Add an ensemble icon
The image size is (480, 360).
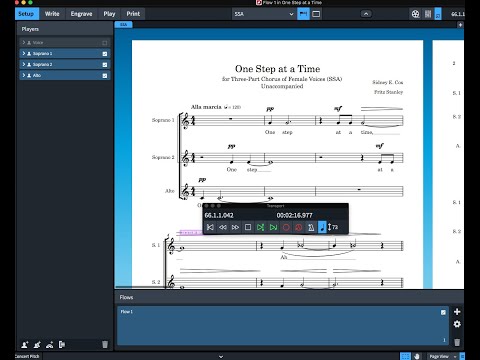pyautogui.click(x=50, y=345)
